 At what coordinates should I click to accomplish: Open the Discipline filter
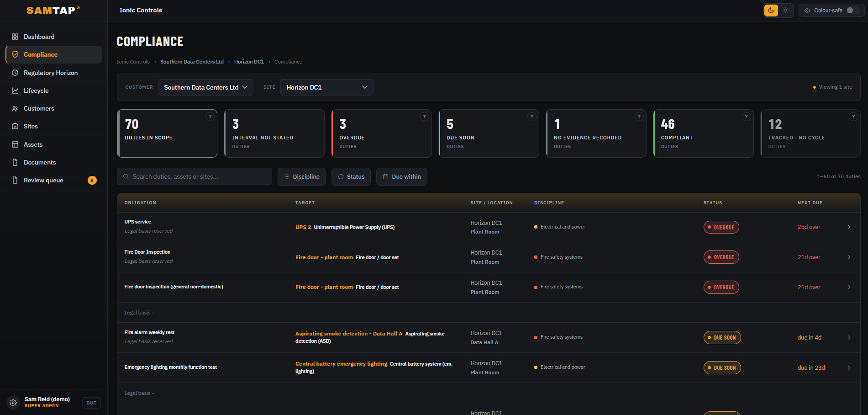[302, 176]
